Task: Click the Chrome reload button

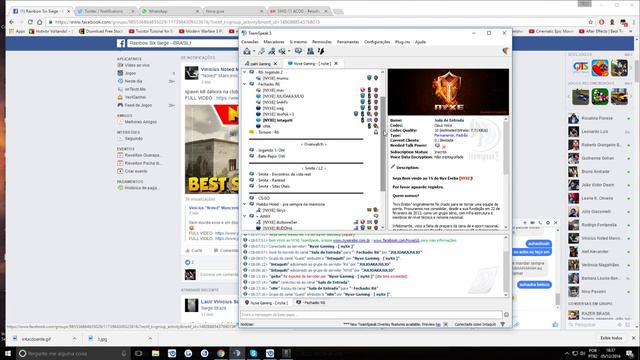Action: point(30,22)
